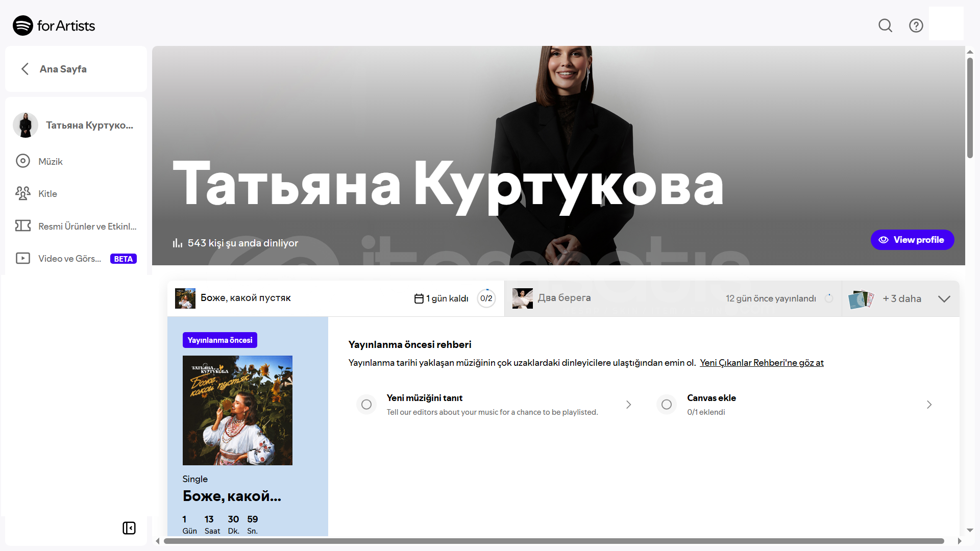
Task: Open Kitle audience icon in sidebar
Action: click(23, 193)
